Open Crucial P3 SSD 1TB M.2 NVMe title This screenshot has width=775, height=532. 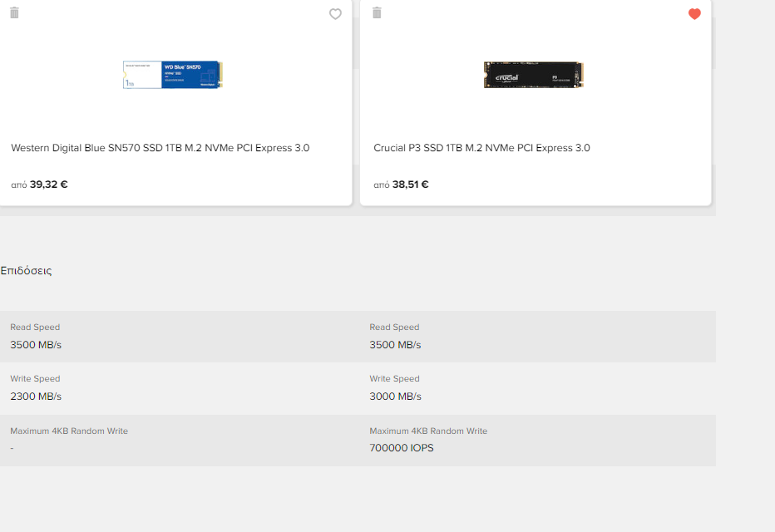[481, 148]
